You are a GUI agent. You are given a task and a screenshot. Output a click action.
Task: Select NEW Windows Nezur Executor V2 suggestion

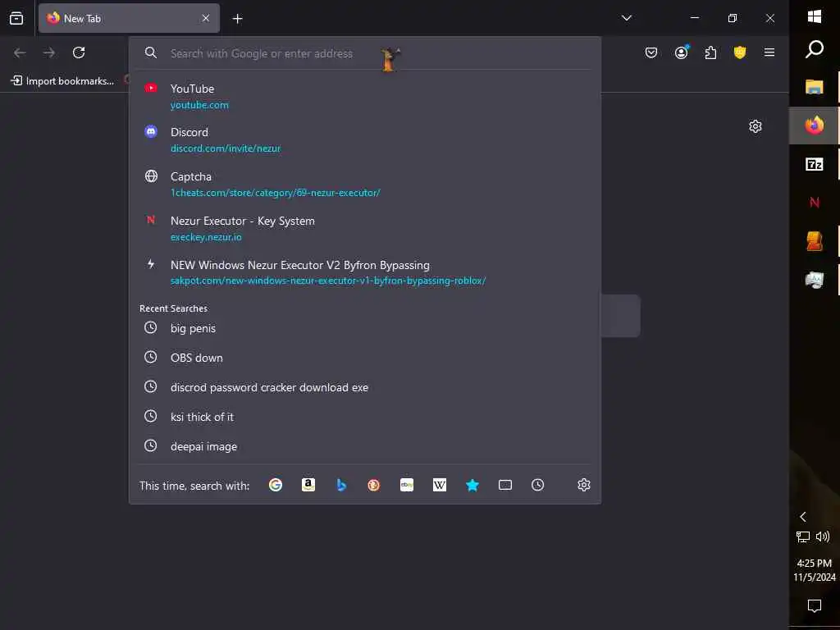(364, 272)
